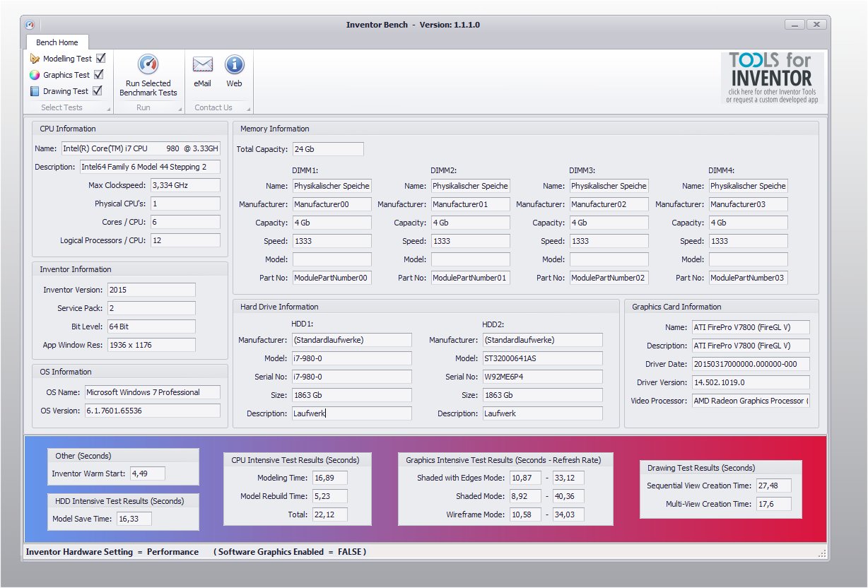Open the eMail contact icon
The image size is (868, 588).
pos(203,65)
